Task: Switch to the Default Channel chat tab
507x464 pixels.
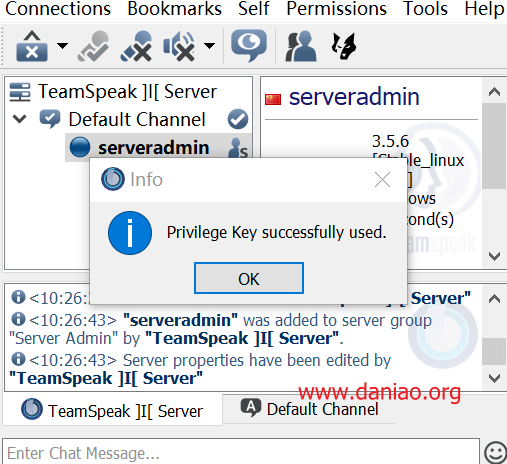Action: click(x=309, y=409)
